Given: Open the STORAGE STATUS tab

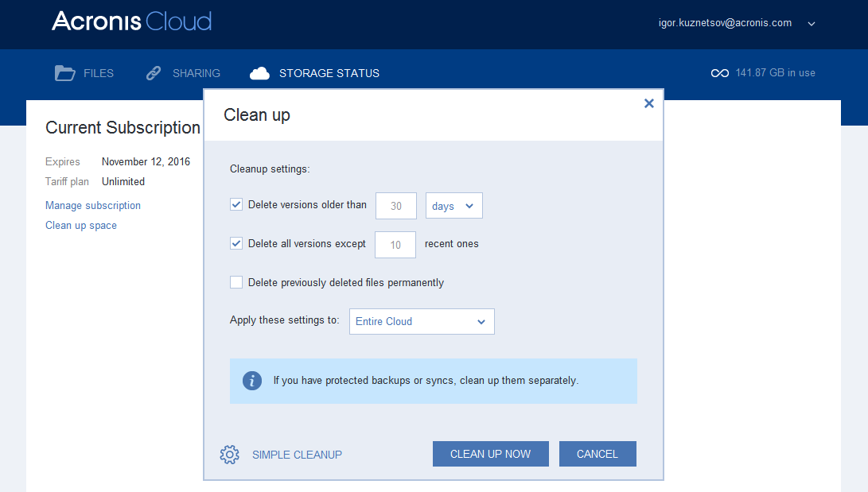Looking at the screenshot, I should pos(329,73).
